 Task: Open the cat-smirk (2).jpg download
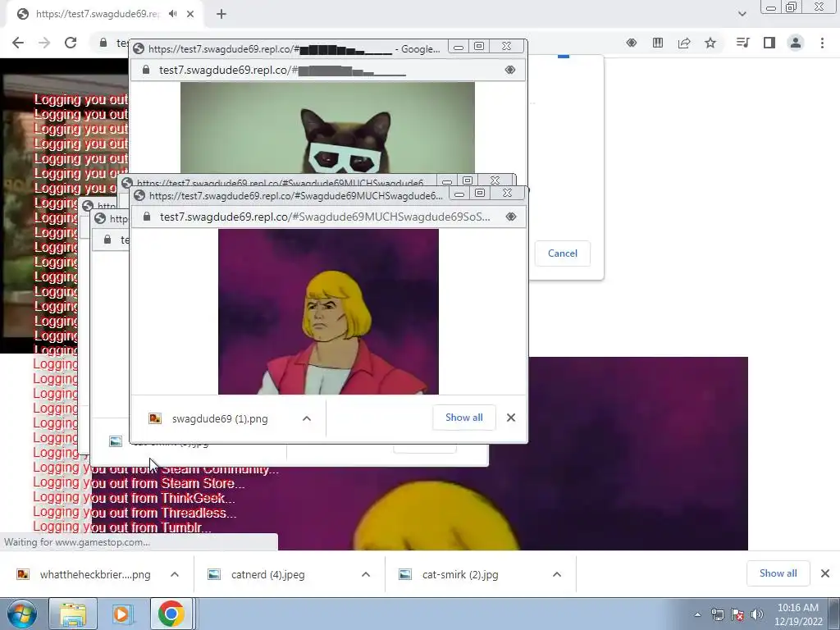[x=459, y=575]
